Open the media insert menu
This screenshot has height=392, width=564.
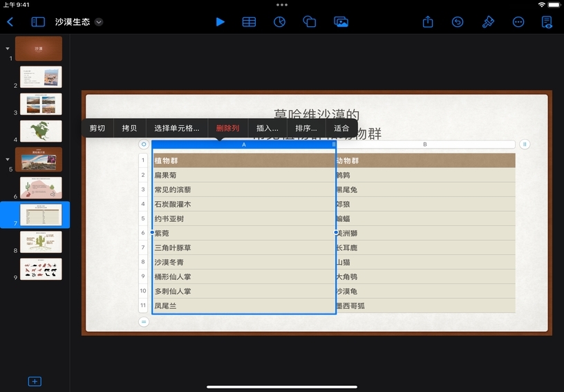coord(341,21)
